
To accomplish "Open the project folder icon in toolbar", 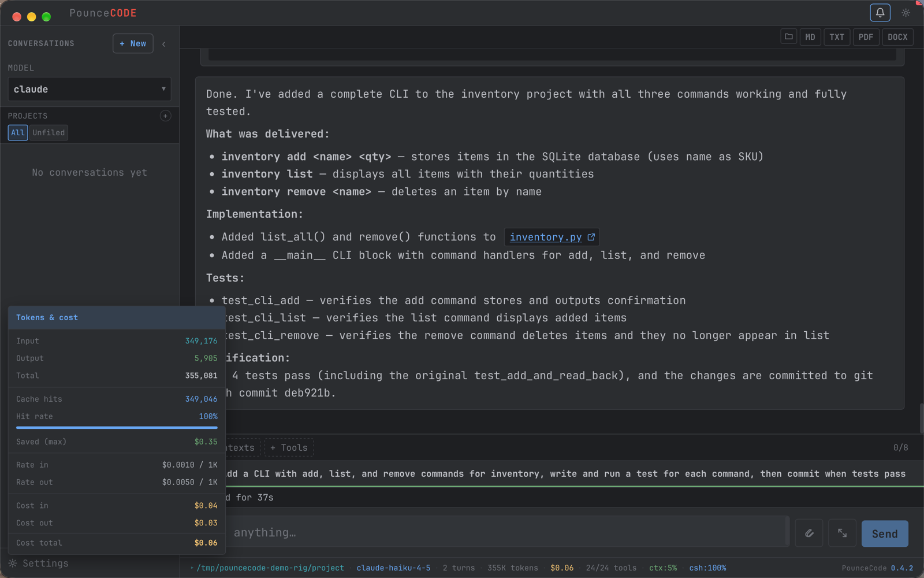I will [788, 36].
